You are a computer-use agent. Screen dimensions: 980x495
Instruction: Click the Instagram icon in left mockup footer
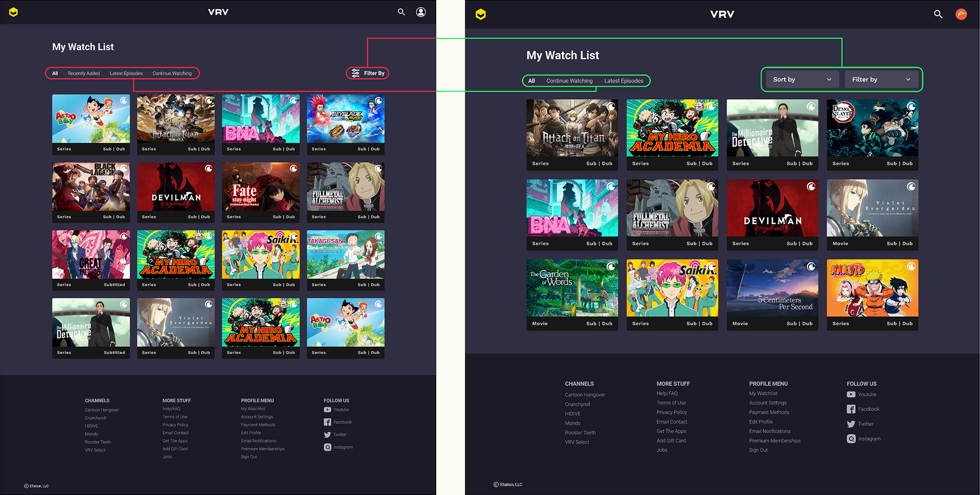pos(328,447)
